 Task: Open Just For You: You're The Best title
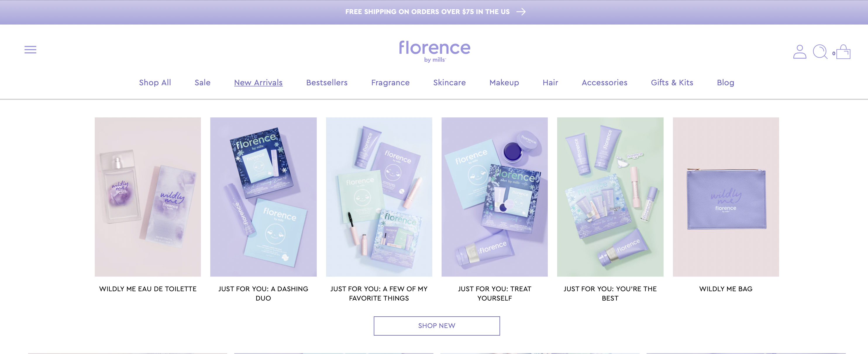click(x=610, y=294)
